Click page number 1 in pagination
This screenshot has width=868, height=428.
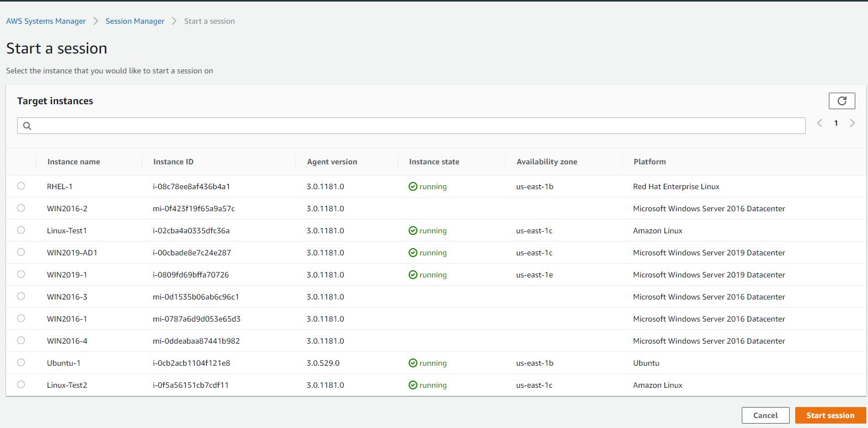click(836, 123)
